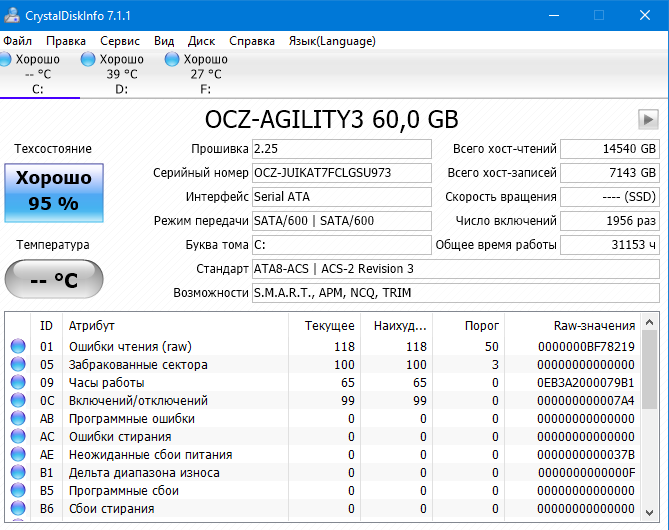Screen dimensions: 669x530
Task: Click the Serial number field
Action: [340, 172]
